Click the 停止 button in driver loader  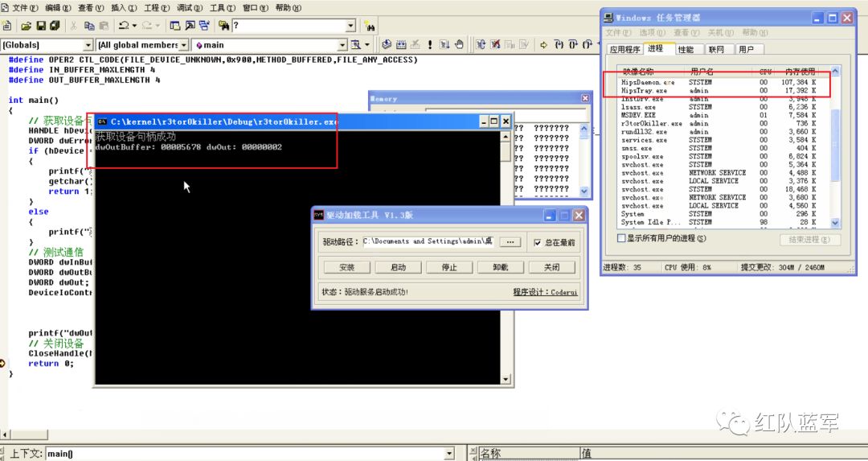point(449,267)
